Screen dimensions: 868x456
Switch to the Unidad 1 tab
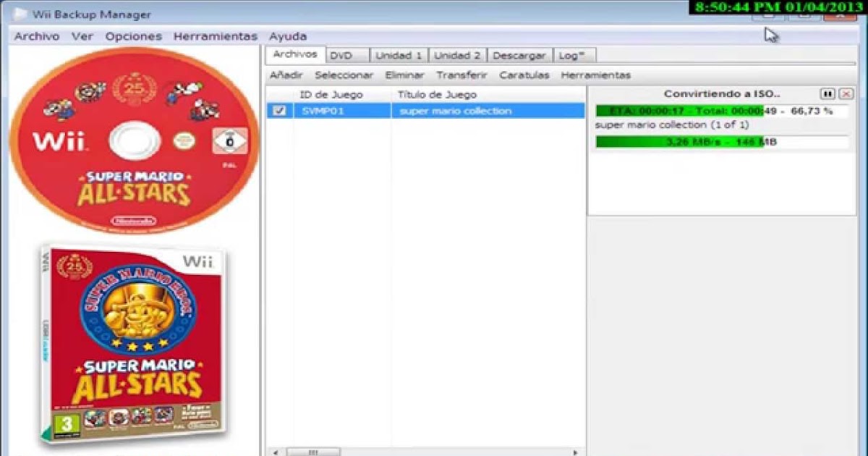[x=399, y=55]
